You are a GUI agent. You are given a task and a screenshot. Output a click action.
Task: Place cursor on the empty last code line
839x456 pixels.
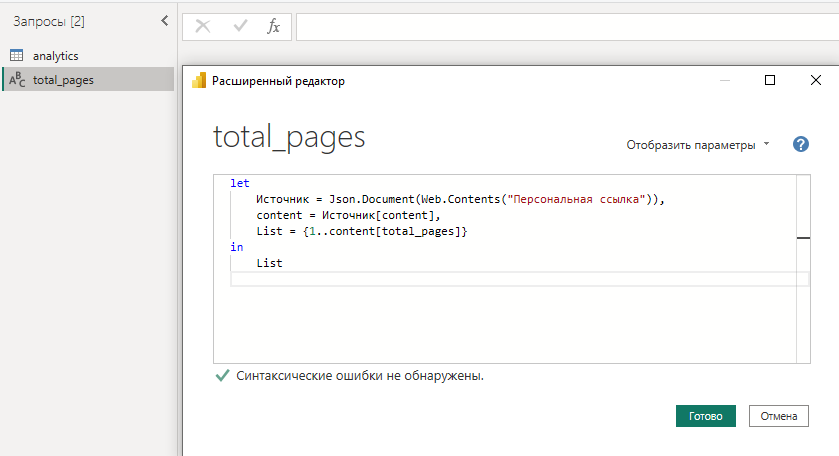[519, 279]
